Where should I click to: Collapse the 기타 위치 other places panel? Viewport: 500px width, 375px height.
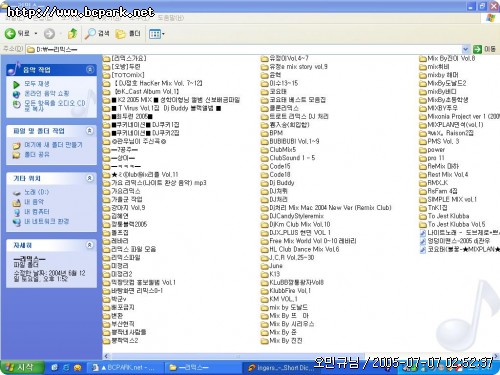(90, 178)
